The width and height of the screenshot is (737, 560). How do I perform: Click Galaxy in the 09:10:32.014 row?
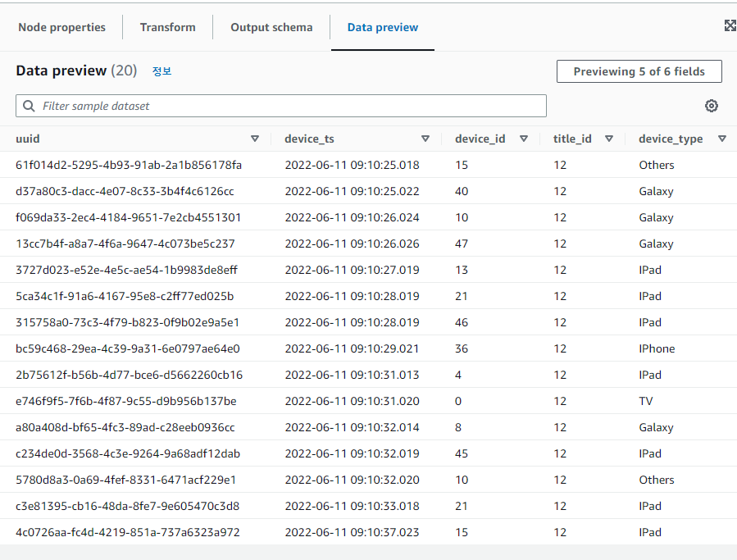(656, 427)
